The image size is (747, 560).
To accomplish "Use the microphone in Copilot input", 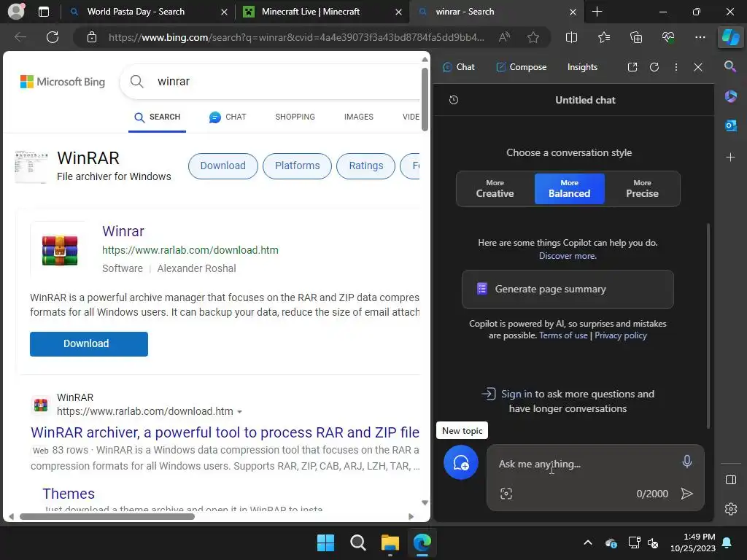I will coord(686,462).
